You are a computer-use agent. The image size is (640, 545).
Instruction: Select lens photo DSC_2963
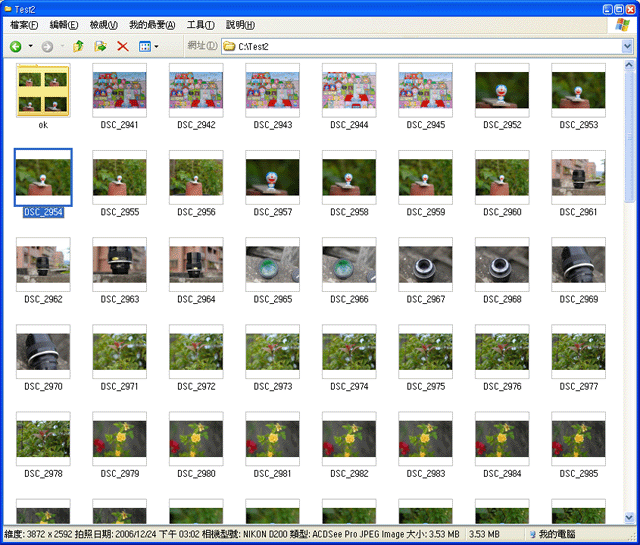point(120,265)
